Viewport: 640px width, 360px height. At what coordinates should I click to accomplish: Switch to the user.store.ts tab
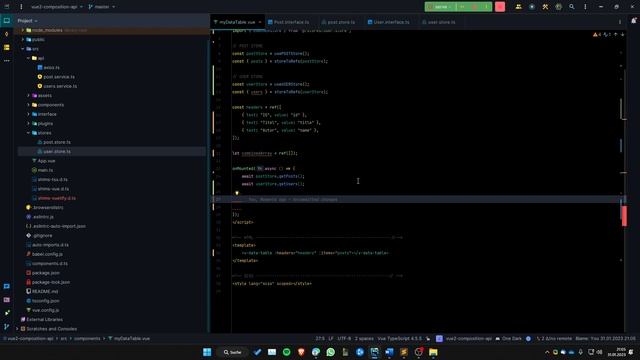(x=439, y=22)
